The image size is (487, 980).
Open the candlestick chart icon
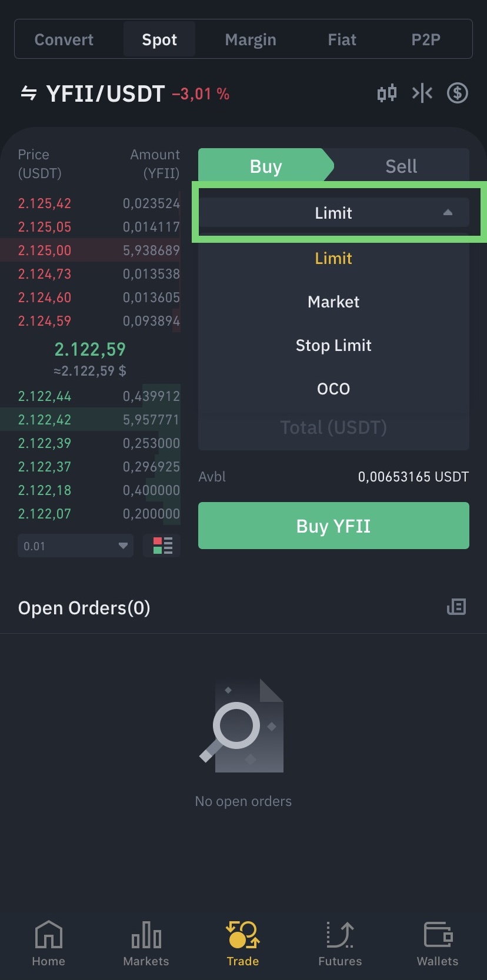[x=386, y=93]
